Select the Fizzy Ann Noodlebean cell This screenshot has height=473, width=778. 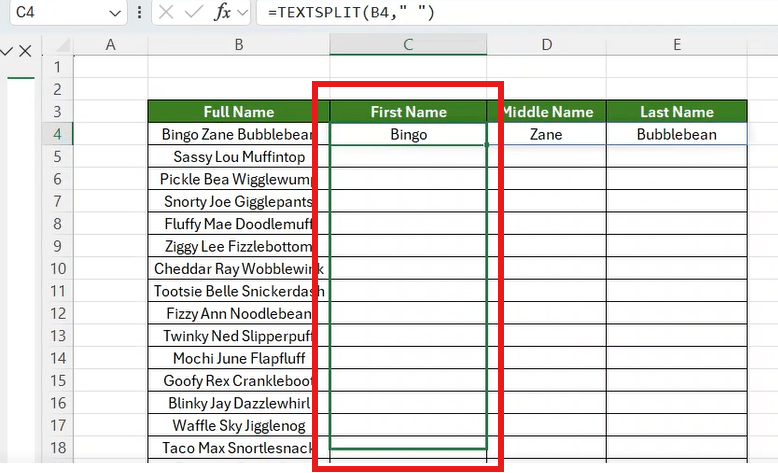[x=239, y=313]
